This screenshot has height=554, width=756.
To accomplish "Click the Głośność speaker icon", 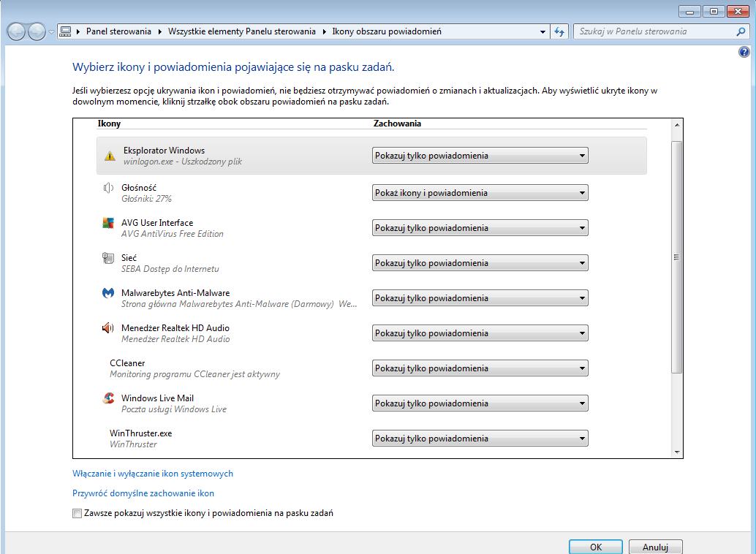I will pos(108,188).
